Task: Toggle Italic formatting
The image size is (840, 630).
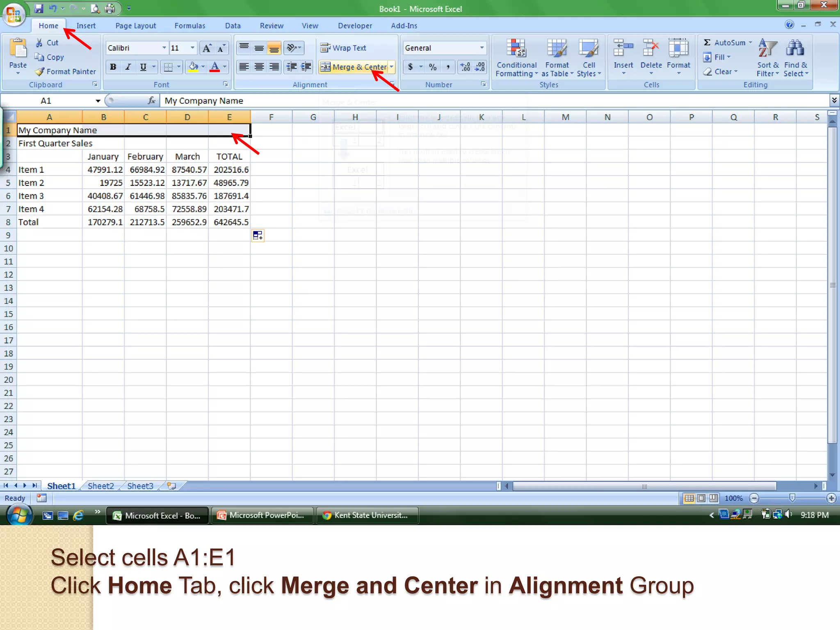Action: pos(128,67)
